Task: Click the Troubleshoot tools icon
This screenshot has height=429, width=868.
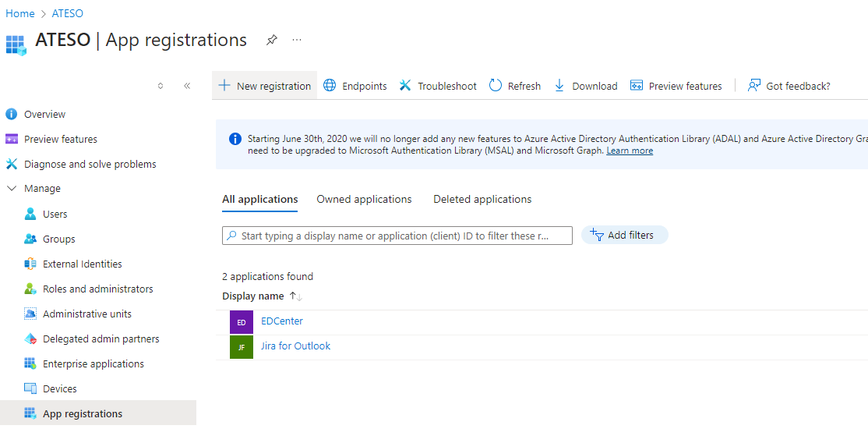Action: [405, 86]
